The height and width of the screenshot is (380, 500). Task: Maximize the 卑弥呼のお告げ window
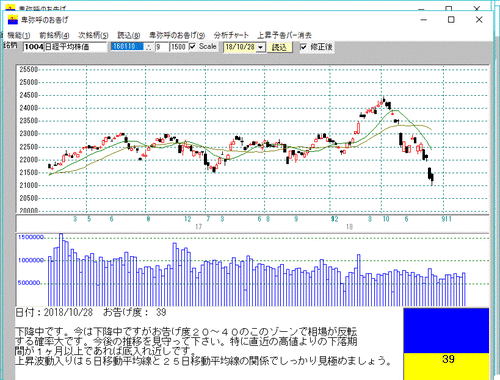(451, 20)
